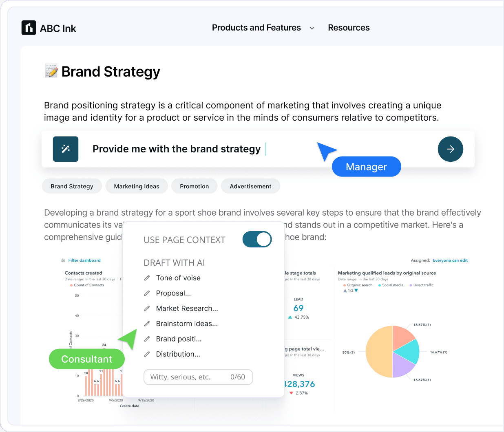This screenshot has width=504, height=432.
Task: Click Everyone can edit link
Action: click(x=450, y=260)
